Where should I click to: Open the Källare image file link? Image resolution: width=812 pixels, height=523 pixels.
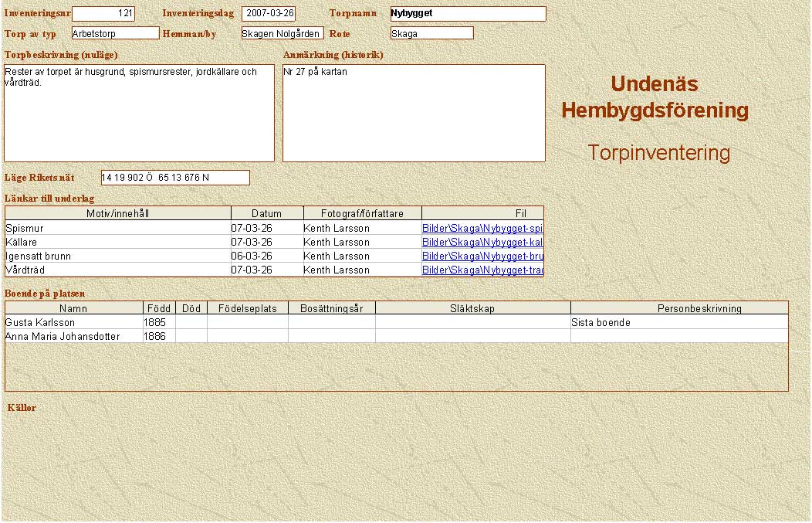coord(482,243)
